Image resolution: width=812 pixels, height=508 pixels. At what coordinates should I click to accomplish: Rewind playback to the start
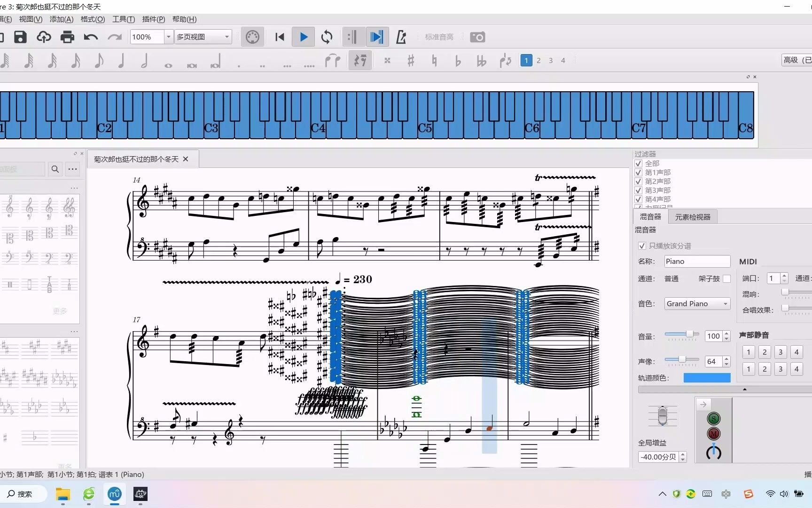point(280,37)
